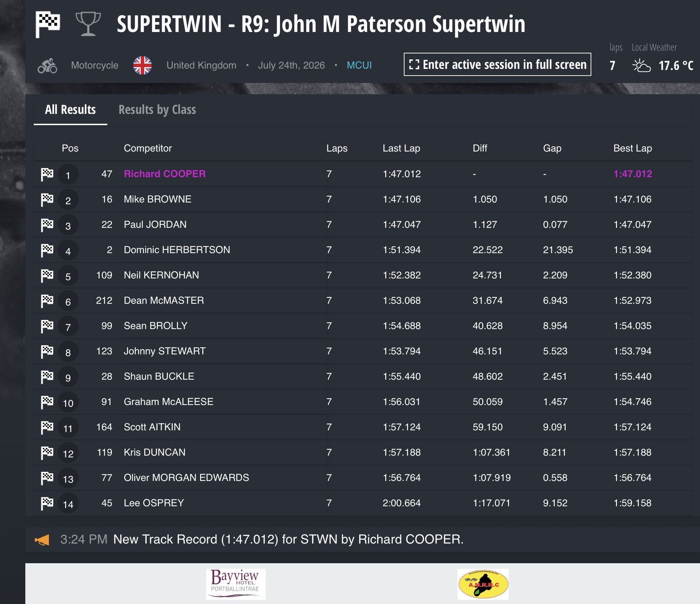
Task: Click the Diff column header
Action: [480, 148]
